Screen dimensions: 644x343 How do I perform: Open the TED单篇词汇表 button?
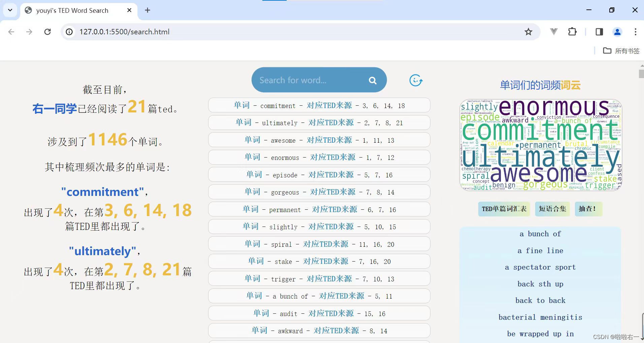[504, 209]
